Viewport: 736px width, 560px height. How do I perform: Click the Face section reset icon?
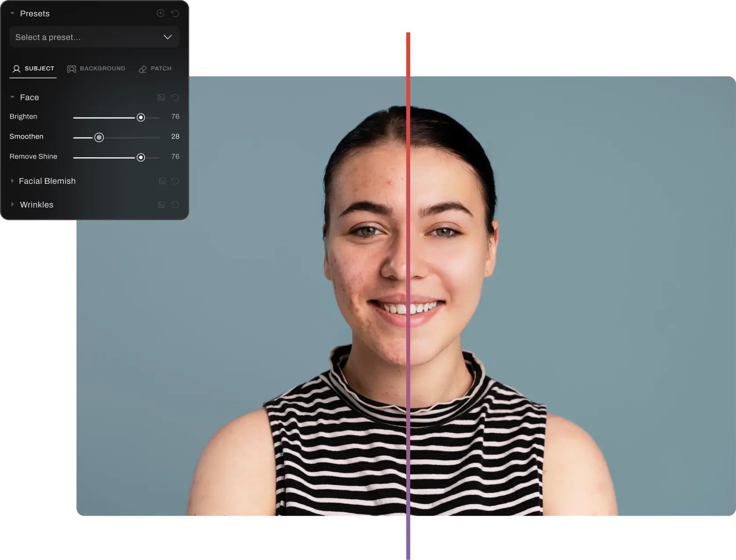coord(175,97)
